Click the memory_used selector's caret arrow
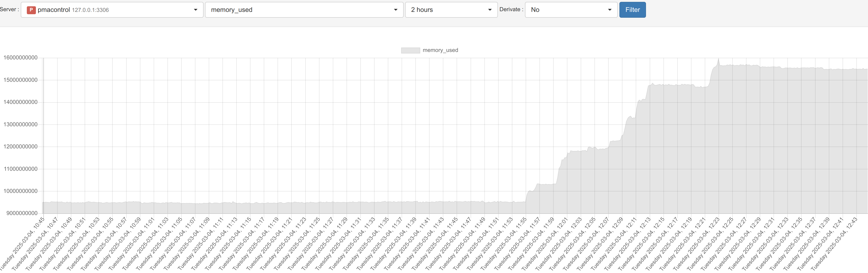 [396, 10]
